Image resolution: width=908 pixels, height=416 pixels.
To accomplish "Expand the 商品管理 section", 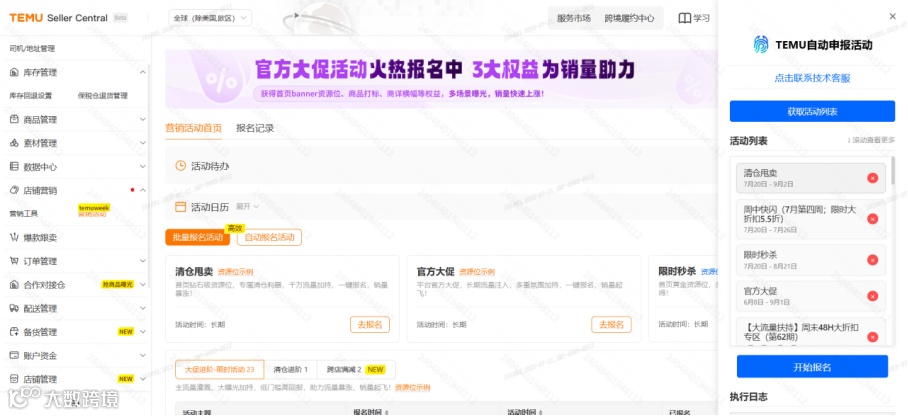I will pyautogui.click(x=143, y=119).
